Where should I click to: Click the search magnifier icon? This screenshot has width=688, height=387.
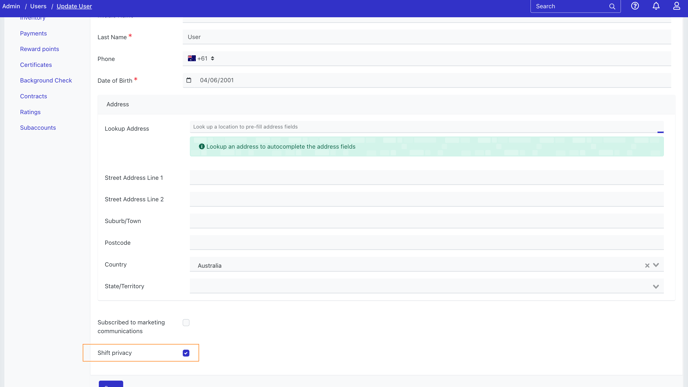click(612, 6)
